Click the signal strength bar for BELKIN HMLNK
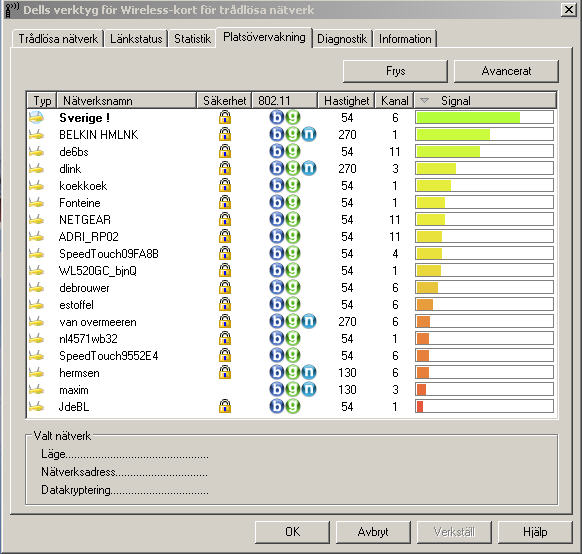582x554 pixels. 485,134
